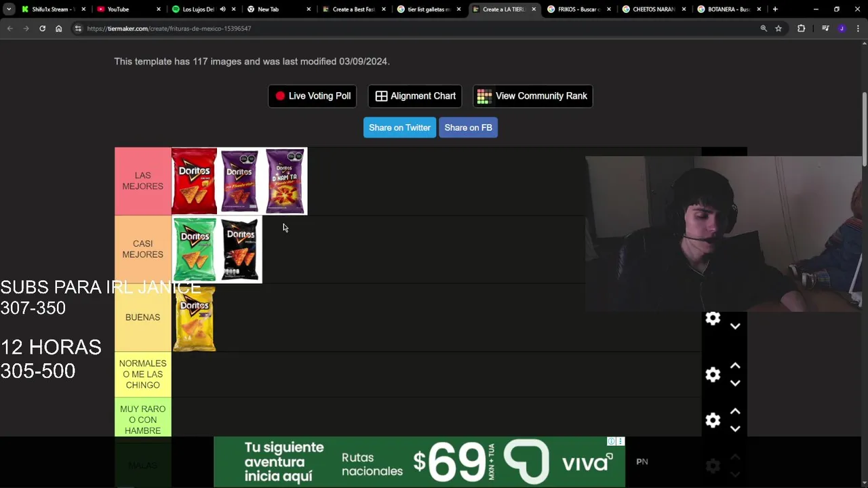Select the Doritos Dinamita bag image
Screen dimensions: 868x488
[x=285, y=181]
